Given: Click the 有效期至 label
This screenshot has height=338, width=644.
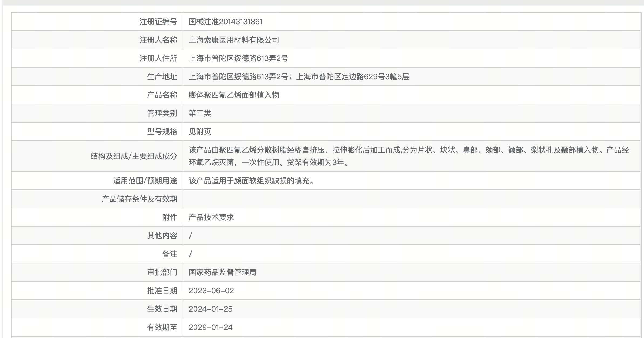Looking at the screenshot, I should pyautogui.click(x=162, y=327).
